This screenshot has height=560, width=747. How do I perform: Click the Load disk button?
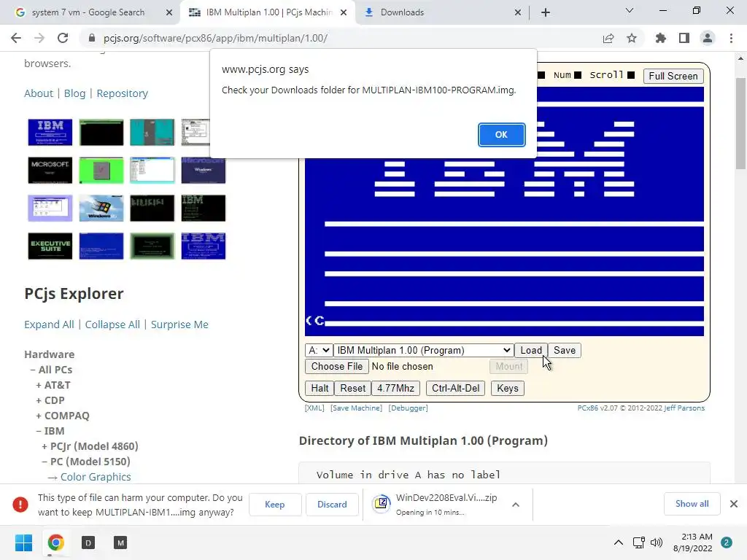(531, 351)
